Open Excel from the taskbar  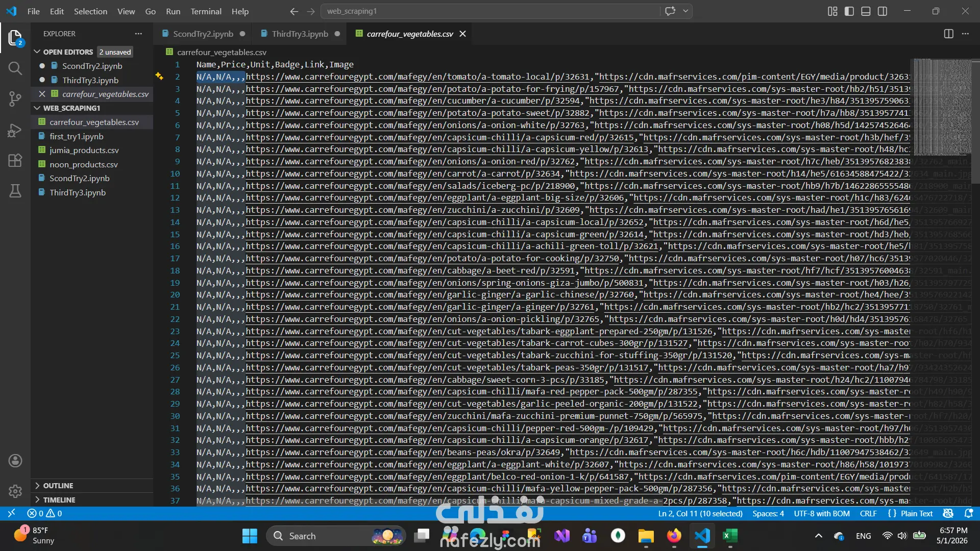730,536
